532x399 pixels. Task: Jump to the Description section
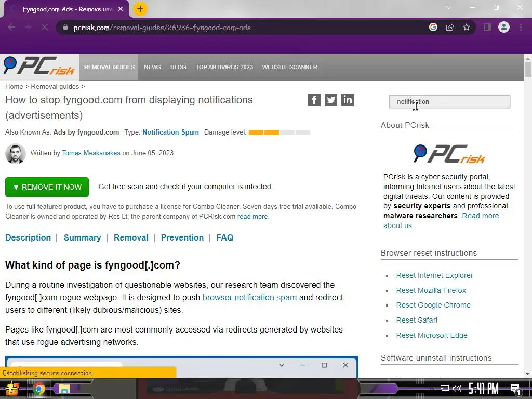[28, 237]
